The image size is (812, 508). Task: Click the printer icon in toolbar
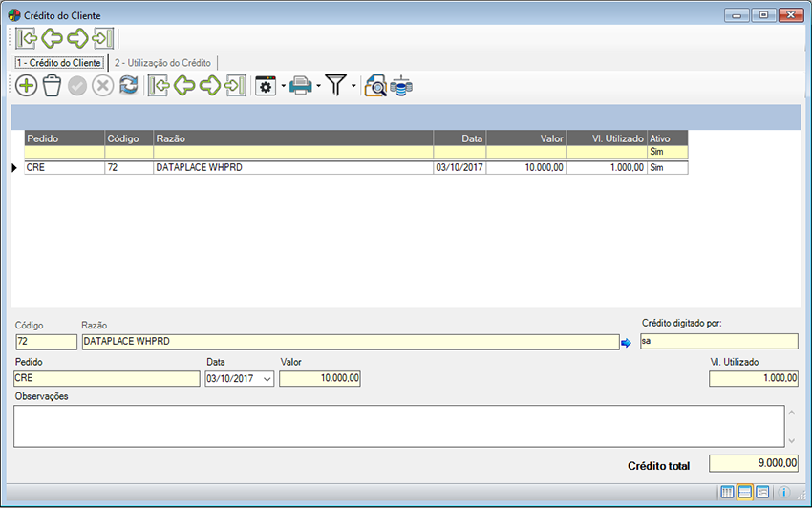click(x=301, y=86)
